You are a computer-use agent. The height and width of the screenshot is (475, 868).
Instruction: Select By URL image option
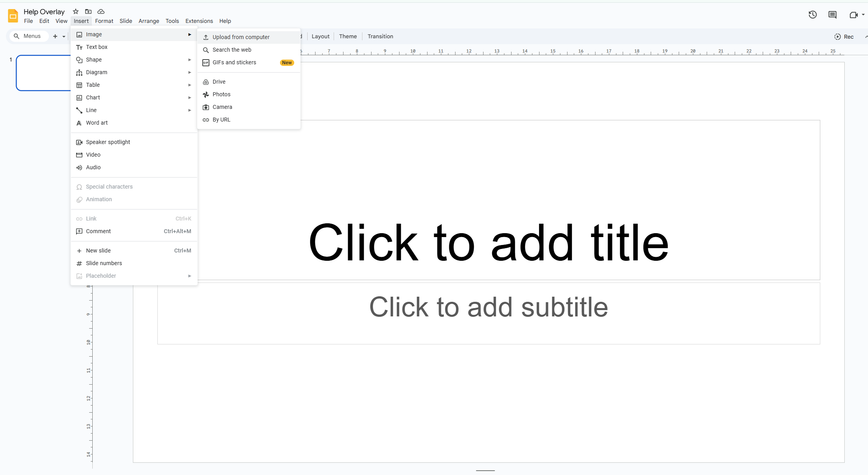221,120
